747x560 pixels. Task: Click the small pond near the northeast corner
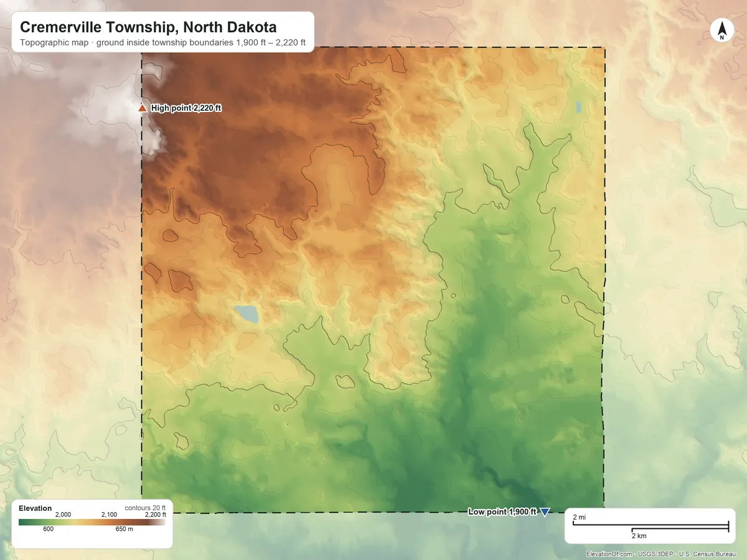point(578,107)
